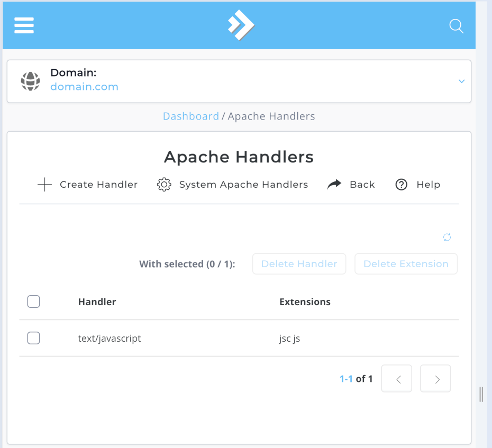The image size is (492, 448).
Task: Refresh the handlers list
Action: point(447,237)
